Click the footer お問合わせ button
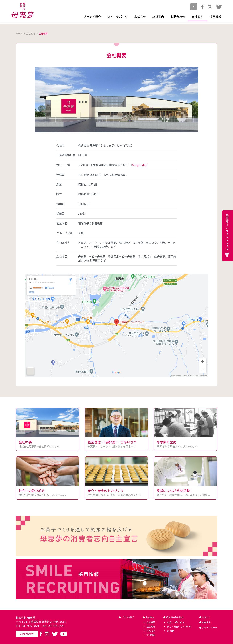Screen dimensions: 233x644 click(27, 634)
